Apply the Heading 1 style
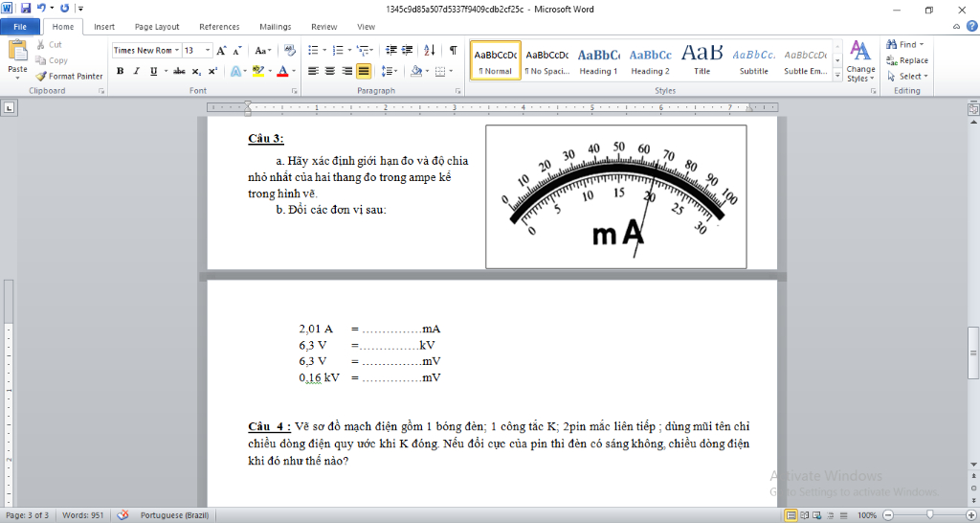The height and width of the screenshot is (523, 980). click(599, 60)
